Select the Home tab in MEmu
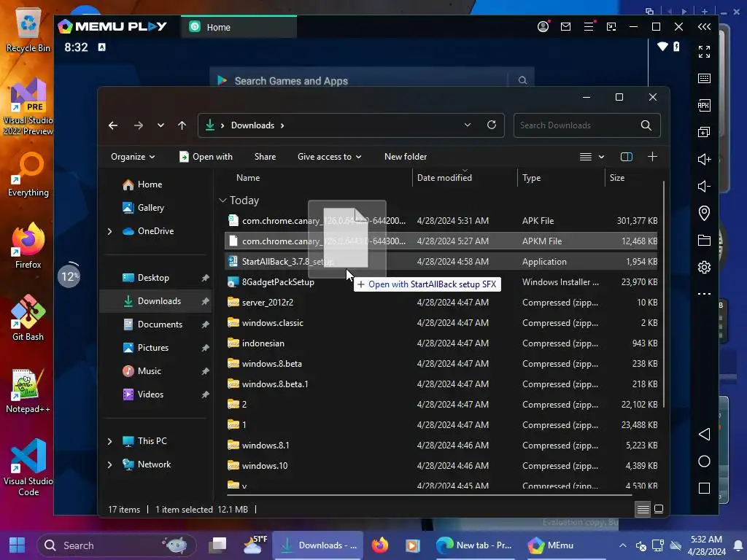 (x=239, y=27)
